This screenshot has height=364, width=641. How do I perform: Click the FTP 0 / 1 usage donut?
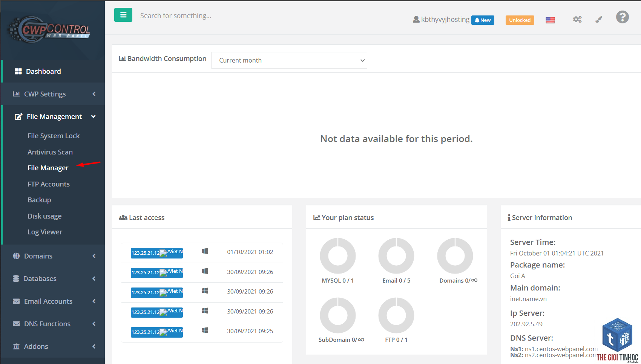click(396, 315)
